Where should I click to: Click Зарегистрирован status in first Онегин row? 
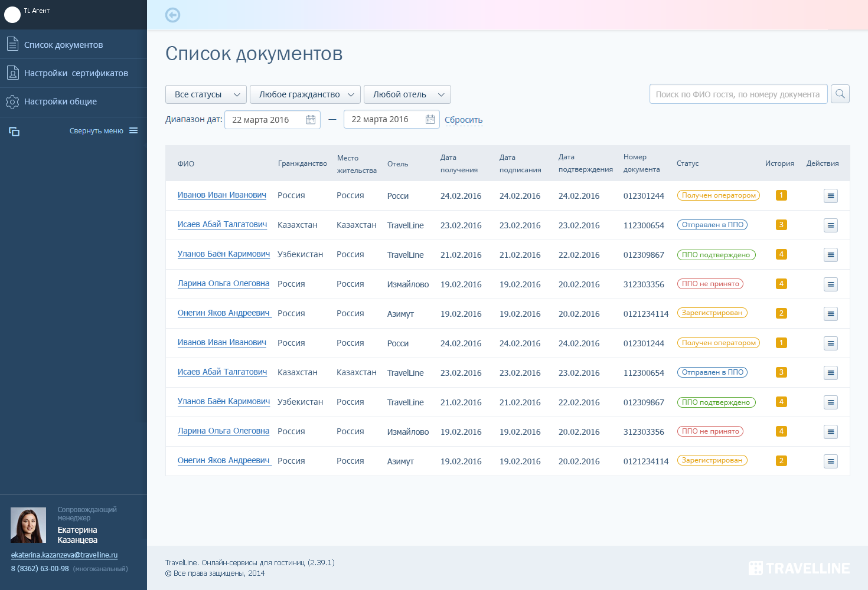pos(712,313)
